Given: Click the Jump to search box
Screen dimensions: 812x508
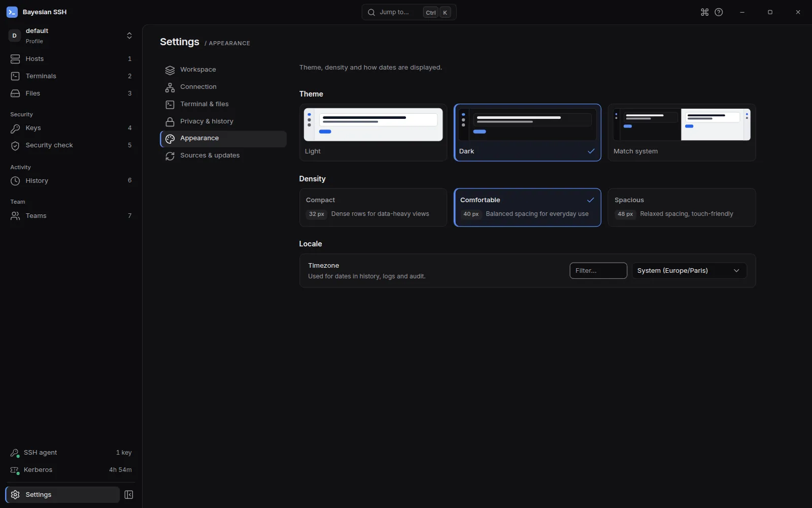Looking at the screenshot, I should pos(409,12).
